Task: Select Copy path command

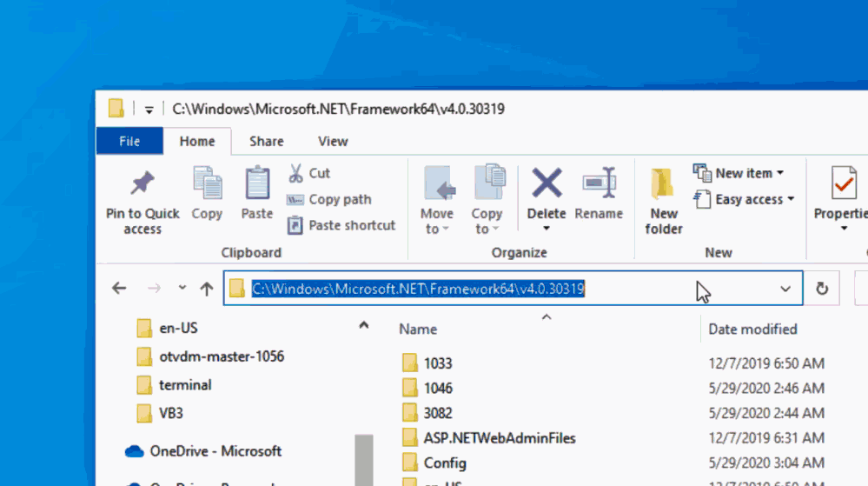Action: tap(328, 199)
